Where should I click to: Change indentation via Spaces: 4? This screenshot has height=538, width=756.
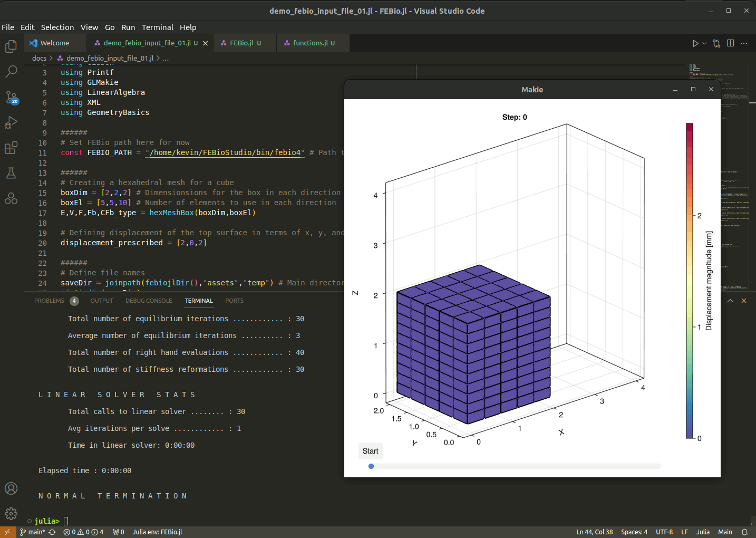tap(634, 532)
